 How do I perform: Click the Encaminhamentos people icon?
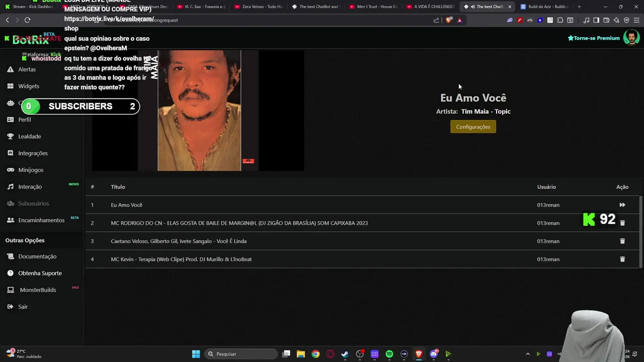click(10, 220)
